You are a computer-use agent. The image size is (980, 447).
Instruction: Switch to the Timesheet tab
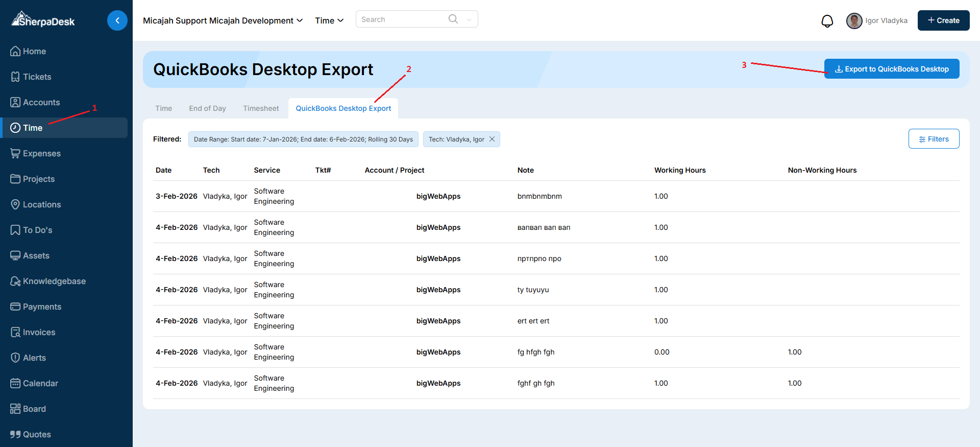[x=261, y=108]
